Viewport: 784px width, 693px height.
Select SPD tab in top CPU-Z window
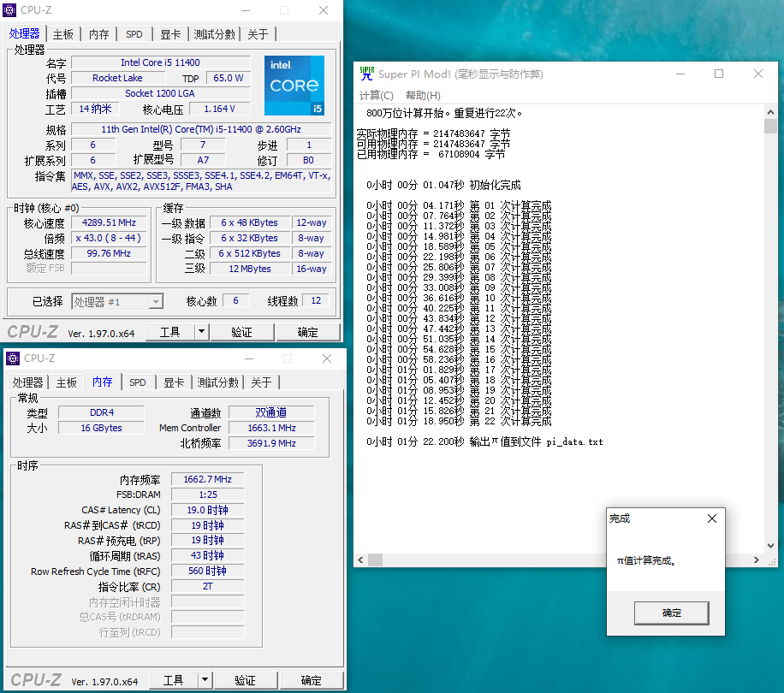click(134, 34)
